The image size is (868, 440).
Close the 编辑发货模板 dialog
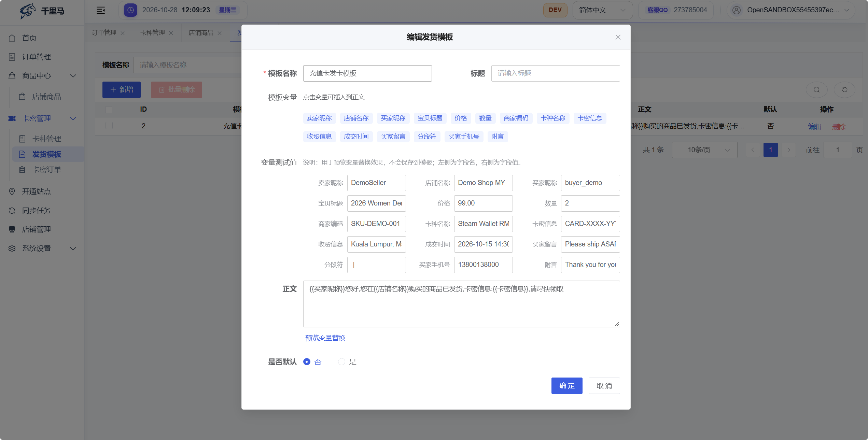coord(618,37)
